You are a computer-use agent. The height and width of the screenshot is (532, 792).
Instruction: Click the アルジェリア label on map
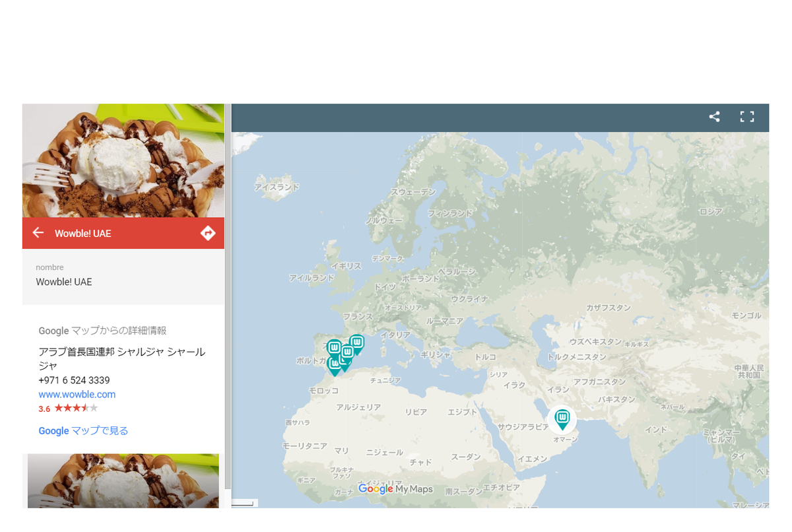coord(358,407)
